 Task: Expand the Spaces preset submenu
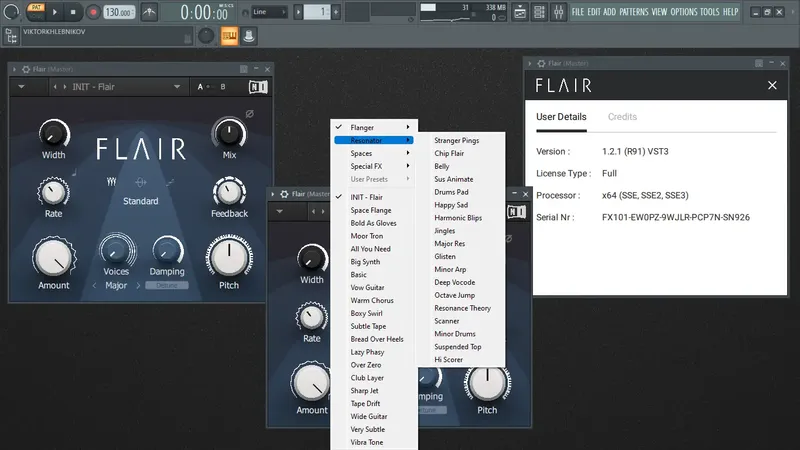pos(374,154)
